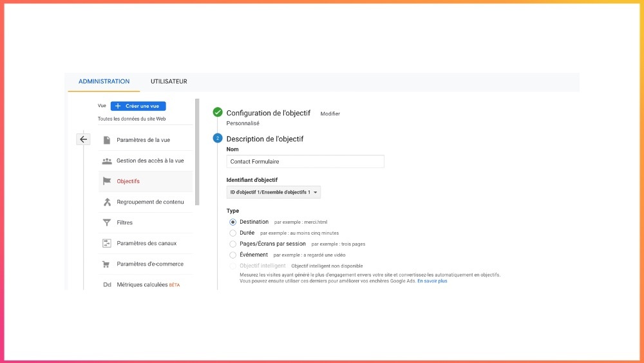644x363 pixels.
Task: Select Pages/Écrans par session type
Action: pyautogui.click(x=233, y=244)
